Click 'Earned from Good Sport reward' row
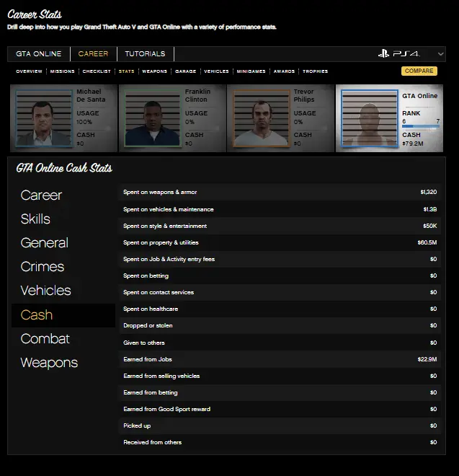 (x=280, y=409)
